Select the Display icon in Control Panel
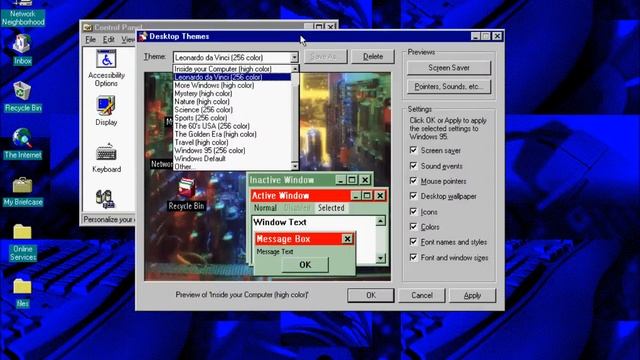Screen dimensions: 640x360 106,111
